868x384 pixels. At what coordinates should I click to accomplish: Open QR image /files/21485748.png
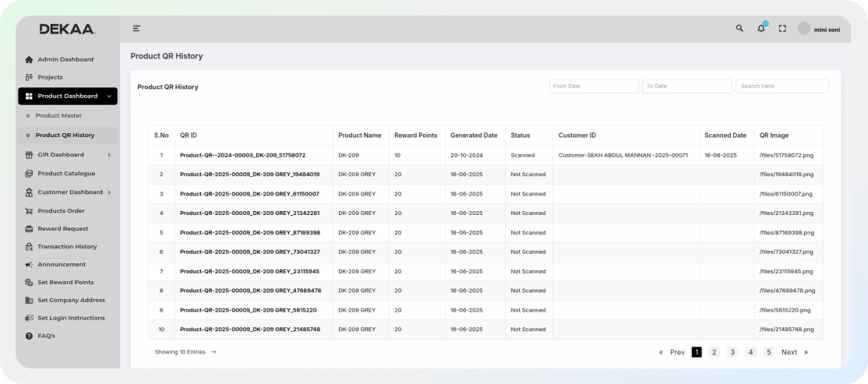[x=787, y=329]
